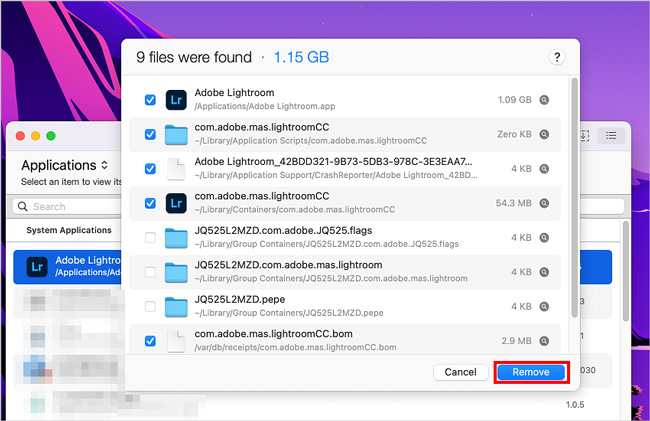Uncheck Containers com.adobe.mas.lightroomCC checkbox
Screen dimensions: 650x421
pyautogui.click(x=150, y=203)
